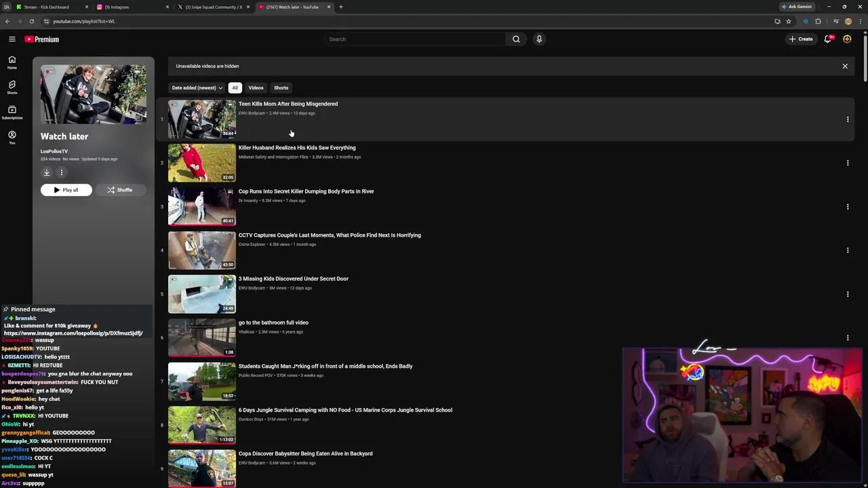Open the account avatar menu

(847, 39)
